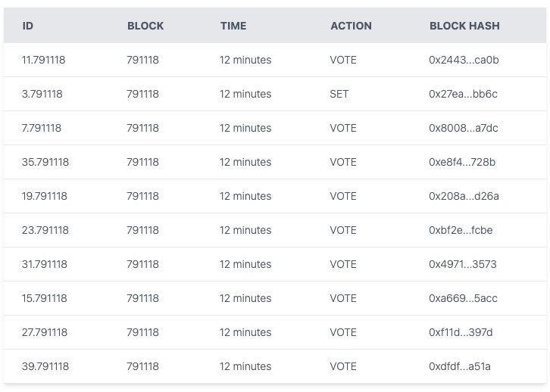550x392 pixels.
Task: Click the BLOCK column header
Action: tap(145, 26)
